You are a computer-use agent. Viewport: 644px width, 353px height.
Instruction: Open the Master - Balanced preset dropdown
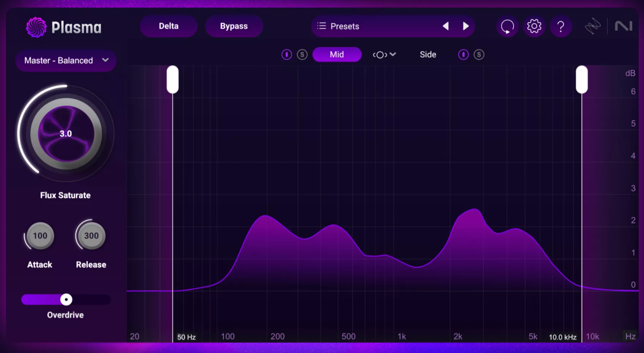65,60
